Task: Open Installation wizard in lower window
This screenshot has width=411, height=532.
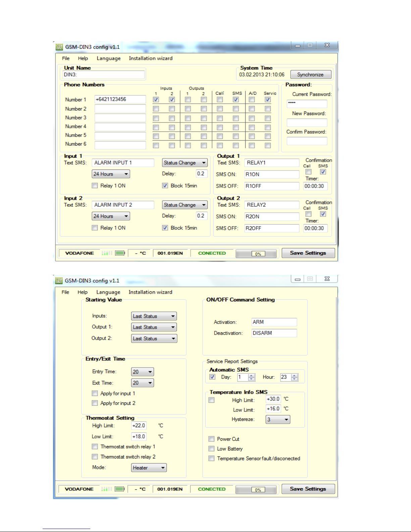Action: [x=150, y=292]
